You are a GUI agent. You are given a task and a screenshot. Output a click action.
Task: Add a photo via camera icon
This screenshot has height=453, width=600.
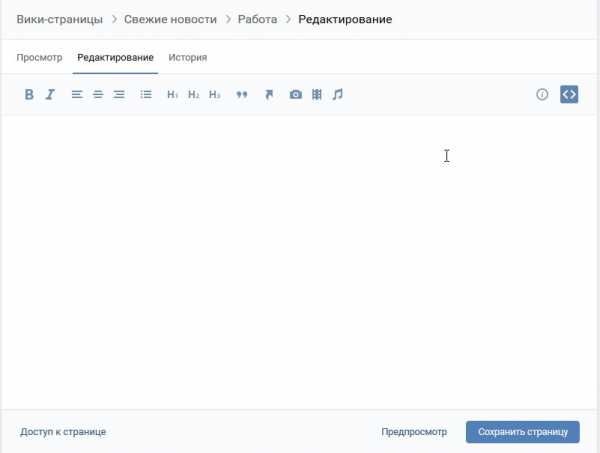(x=295, y=95)
